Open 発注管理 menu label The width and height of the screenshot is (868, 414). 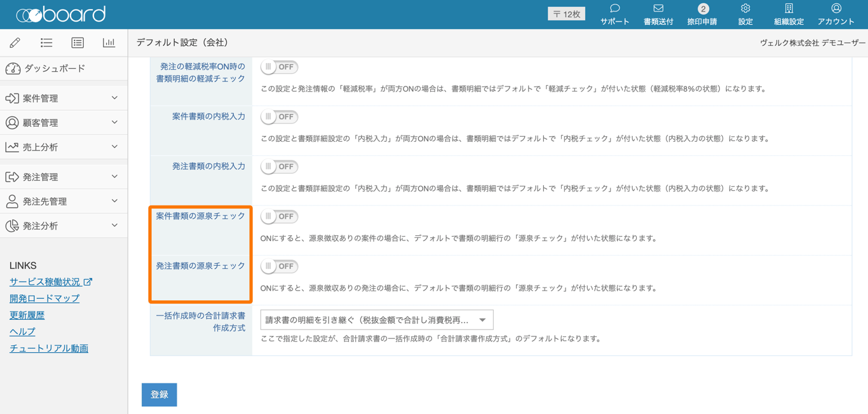pos(41,177)
